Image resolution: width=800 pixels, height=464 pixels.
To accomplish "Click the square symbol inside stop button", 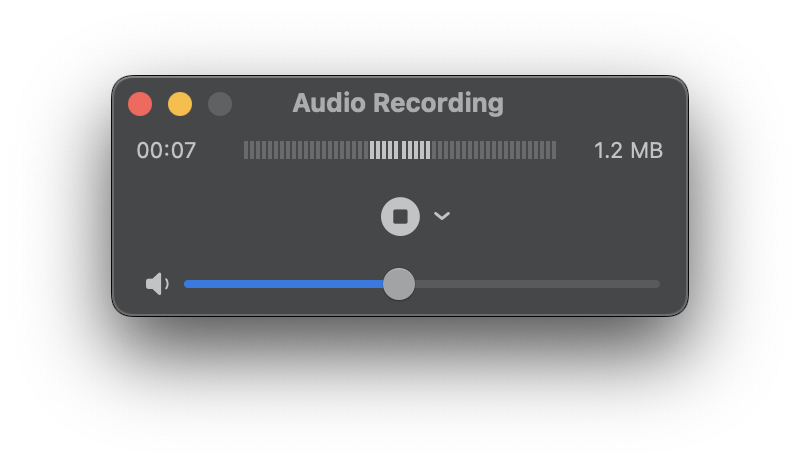I will coord(400,216).
